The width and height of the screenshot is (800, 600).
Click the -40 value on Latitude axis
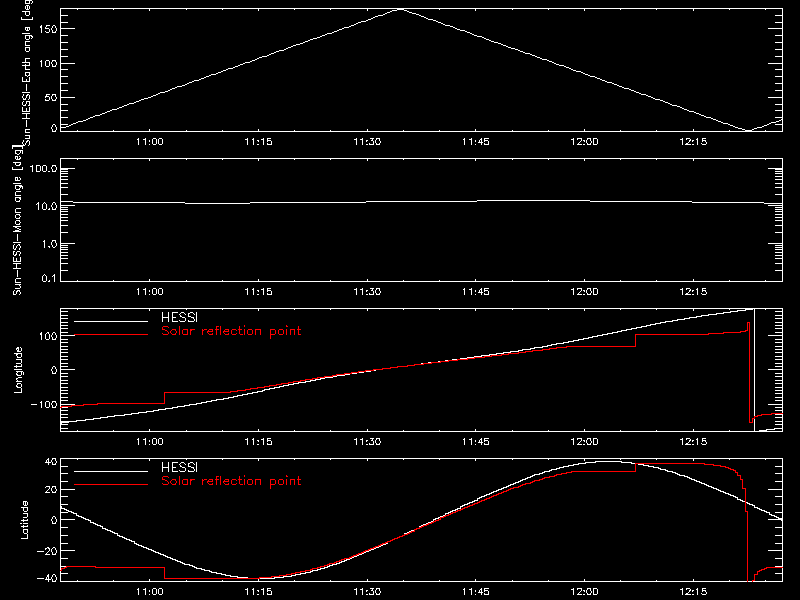coord(47,579)
